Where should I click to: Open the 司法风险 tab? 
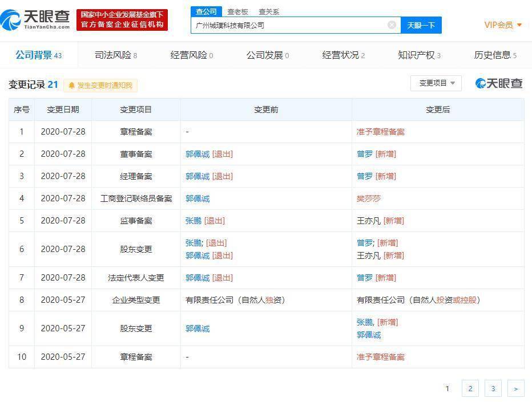pyautogui.click(x=116, y=55)
